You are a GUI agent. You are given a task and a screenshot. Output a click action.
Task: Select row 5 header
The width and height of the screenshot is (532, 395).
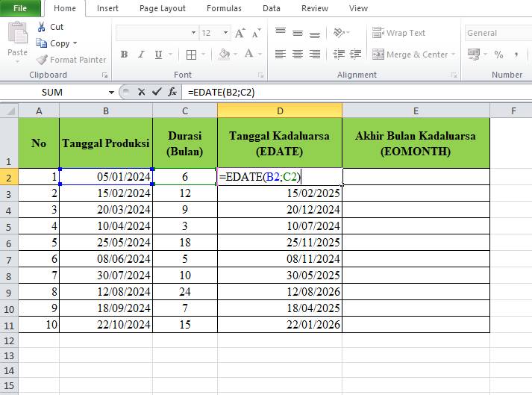click(x=9, y=226)
